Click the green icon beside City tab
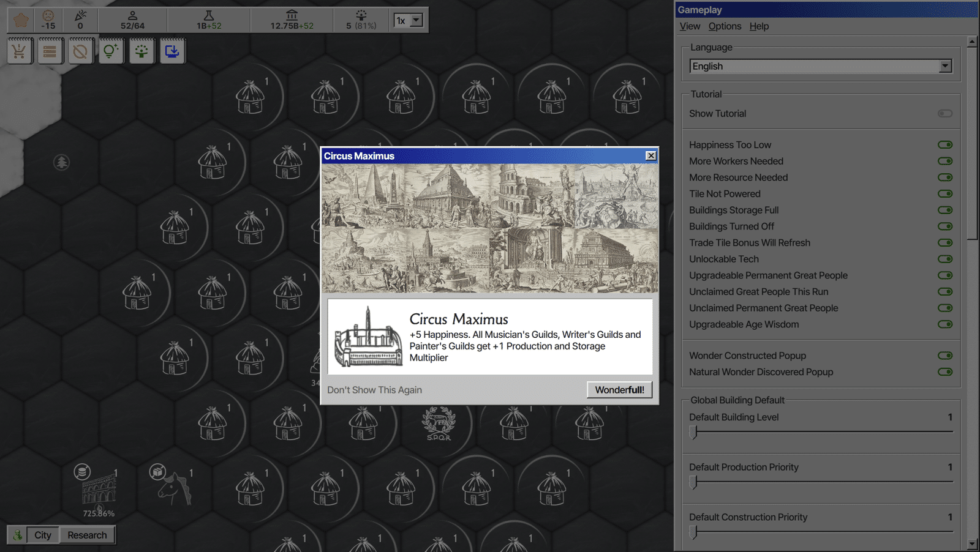Screen dimensions: 980x552 [18, 535]
